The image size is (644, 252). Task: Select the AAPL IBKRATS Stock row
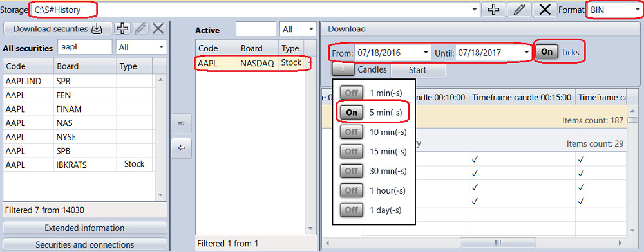pyautogui.click(x=79, y=165)
